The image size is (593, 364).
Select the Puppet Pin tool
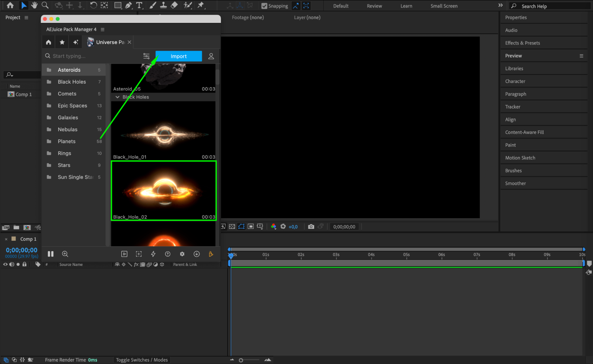click(201, 5)
